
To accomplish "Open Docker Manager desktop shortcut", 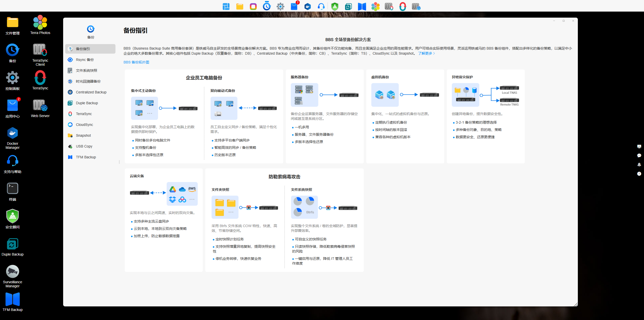I will 13,138.
